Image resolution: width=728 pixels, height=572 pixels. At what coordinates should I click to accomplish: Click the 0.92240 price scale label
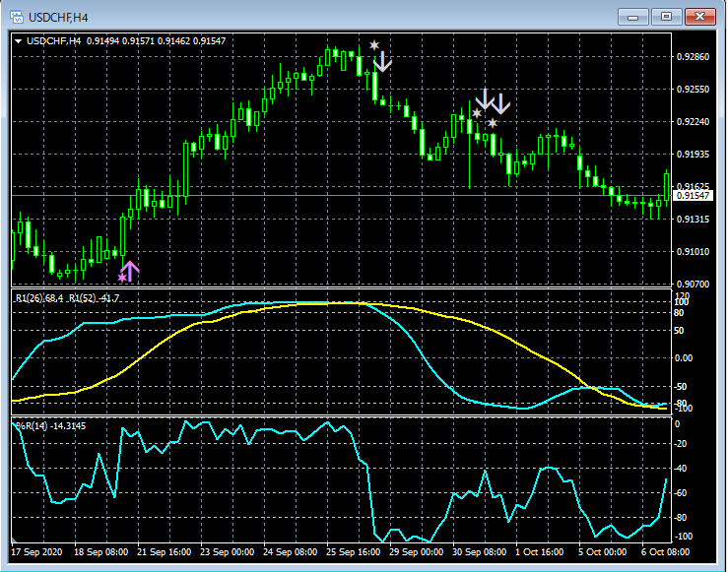[694, 121]
